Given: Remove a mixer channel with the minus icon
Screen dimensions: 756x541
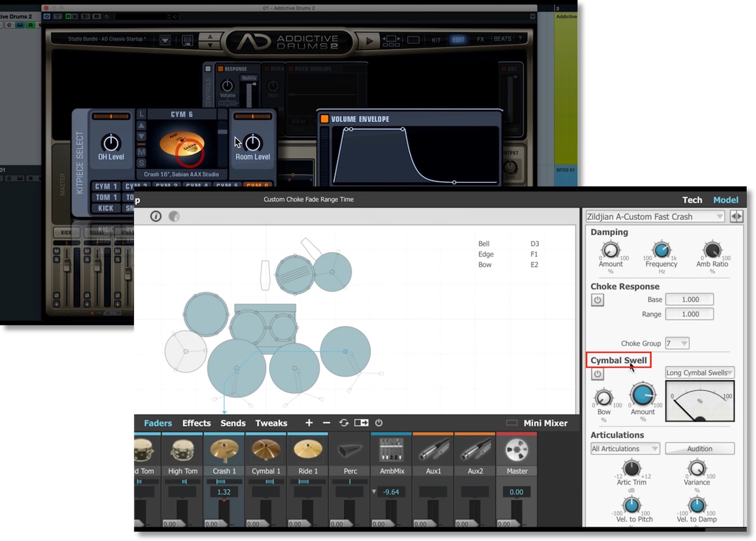Looking at the screenshot, I should (326, 423).
